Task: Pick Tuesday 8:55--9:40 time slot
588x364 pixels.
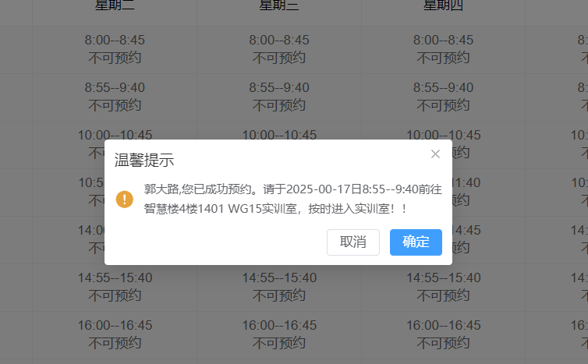Action: 115,96
